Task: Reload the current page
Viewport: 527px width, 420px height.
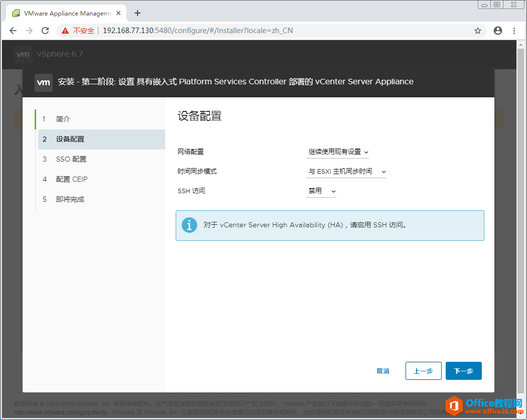Action: 45,31
